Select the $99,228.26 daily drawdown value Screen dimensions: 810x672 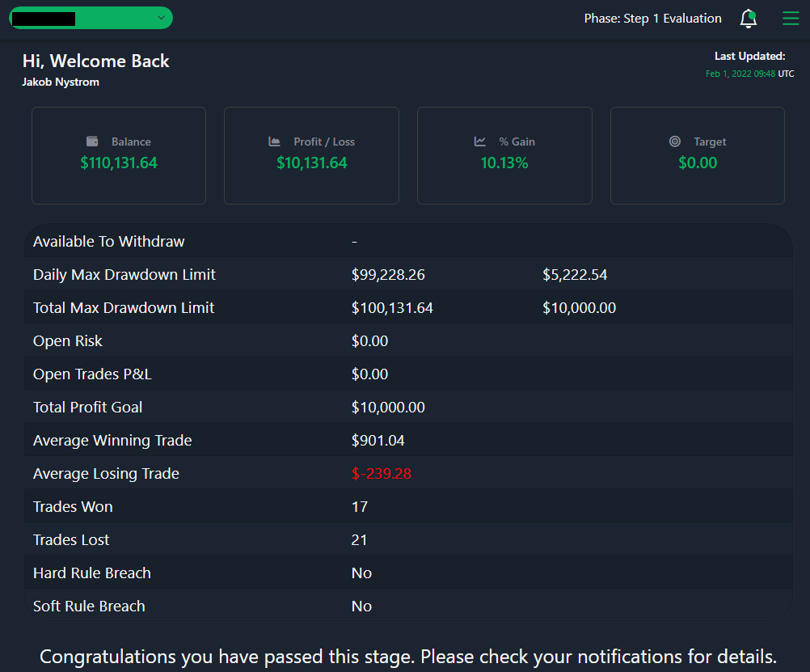388,274
